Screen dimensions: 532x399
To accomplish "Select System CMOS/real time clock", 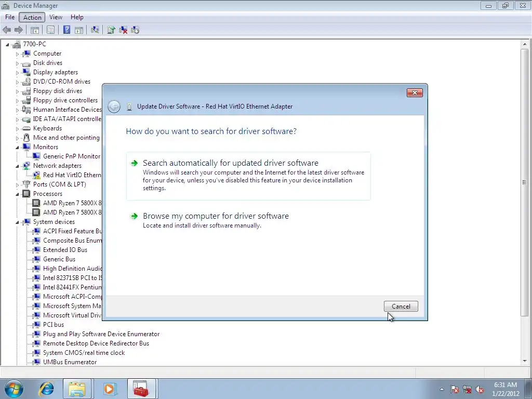I will [84, 353].
